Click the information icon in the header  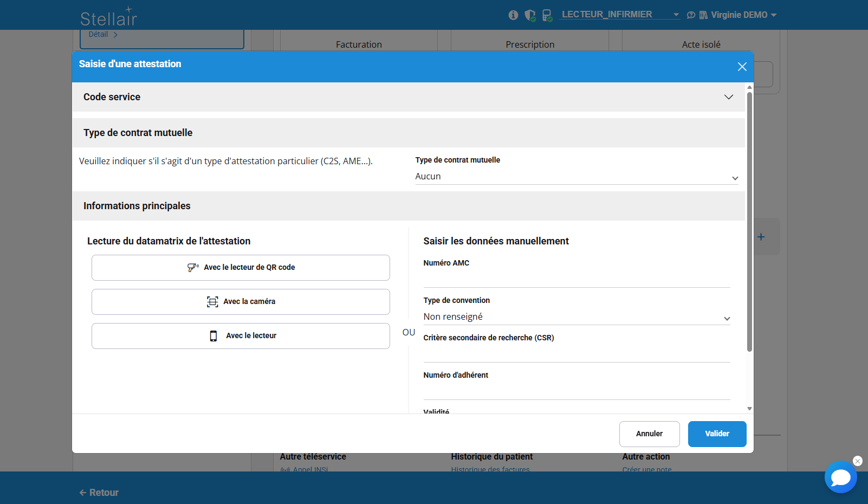[x=513, y=15]
